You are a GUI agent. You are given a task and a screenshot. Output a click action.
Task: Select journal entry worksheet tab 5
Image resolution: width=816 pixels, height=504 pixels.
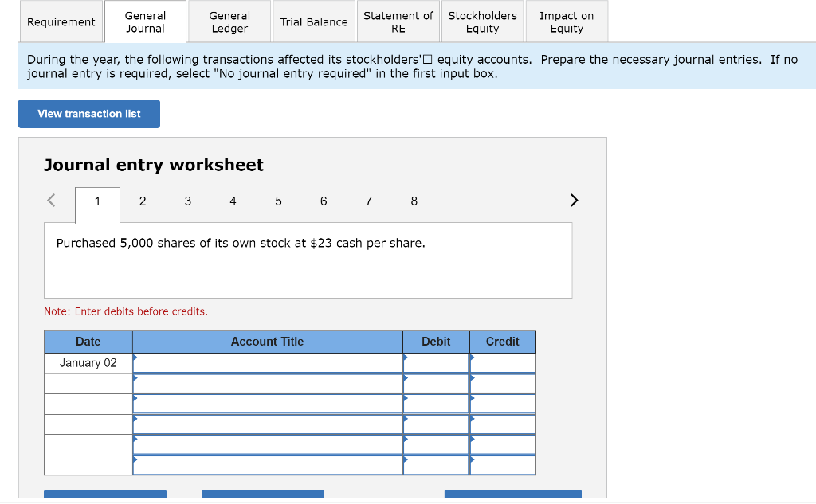tap(278, 201)
